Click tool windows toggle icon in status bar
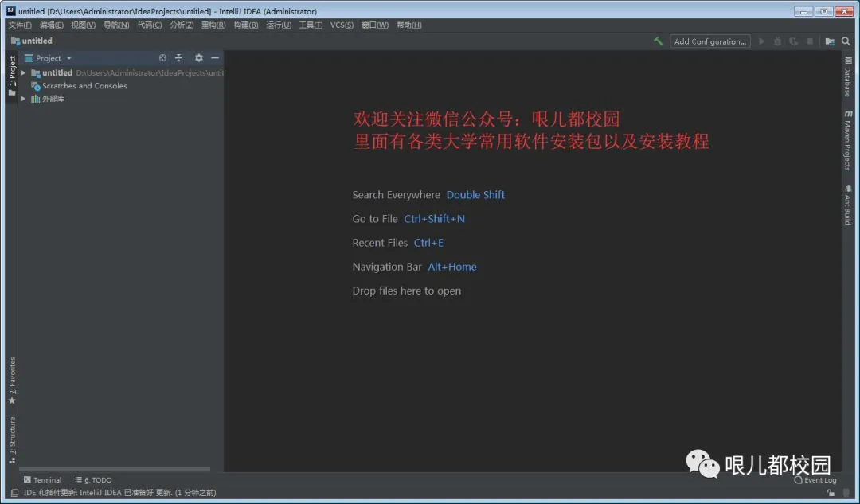The height and width of the screenshot is (504, 860). point(14,493)
